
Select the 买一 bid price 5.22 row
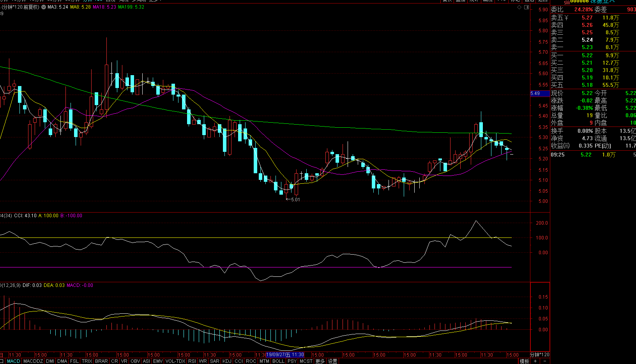[593, 55]
